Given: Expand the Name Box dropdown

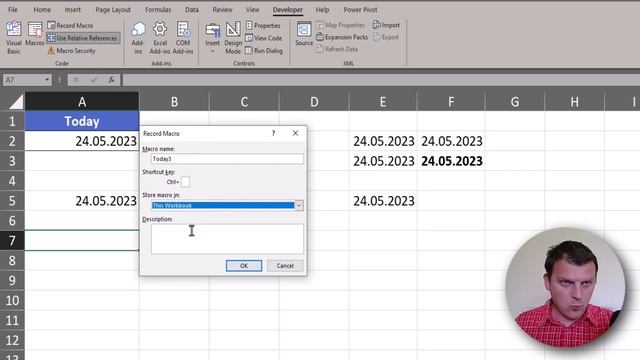Looking at the screenshot, I should 47,80.
